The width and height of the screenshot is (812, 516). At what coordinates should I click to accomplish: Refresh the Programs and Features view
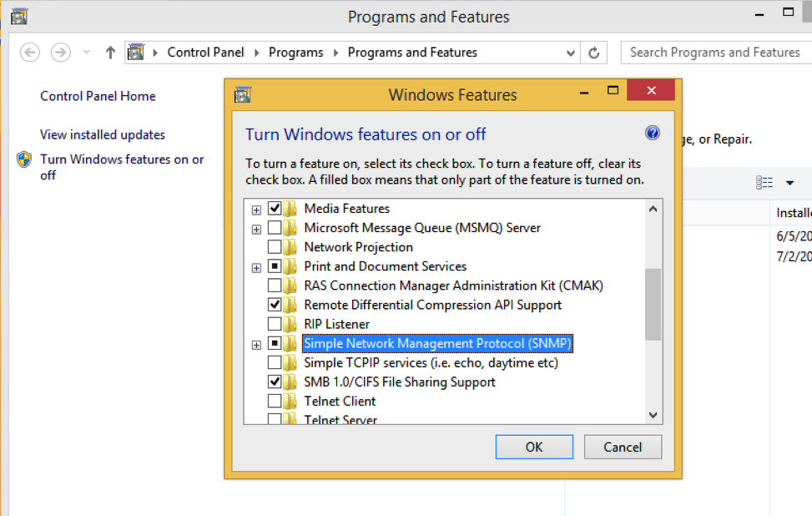tap(594, 53)
